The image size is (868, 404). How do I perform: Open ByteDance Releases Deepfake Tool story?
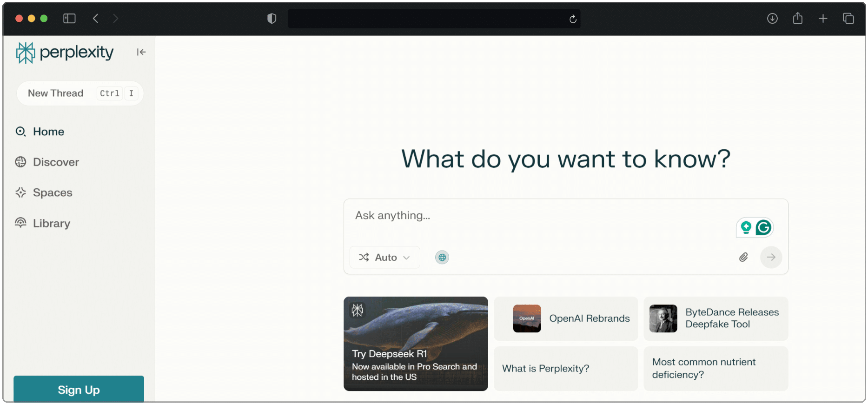716,318
